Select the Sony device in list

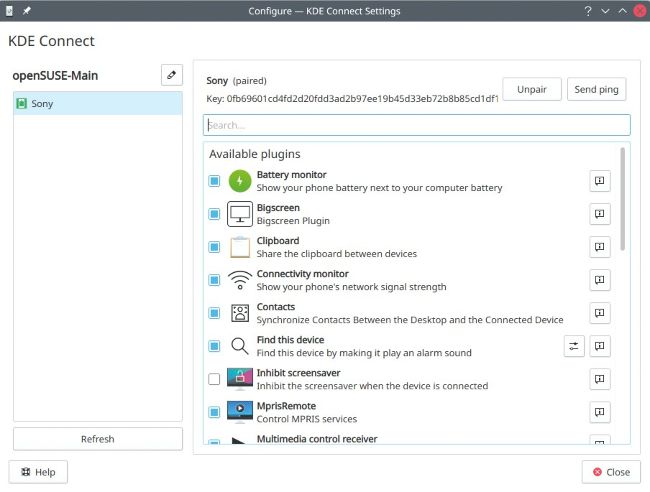click(97, 103)
